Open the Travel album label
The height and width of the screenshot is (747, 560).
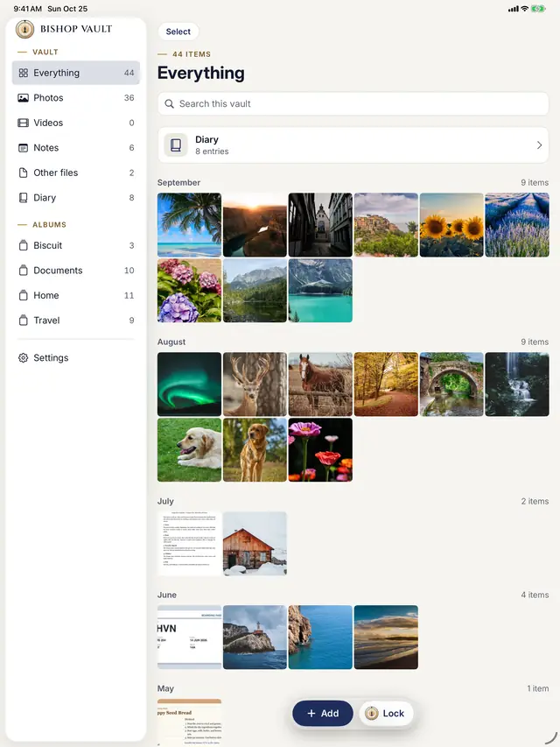tap(46, 321)
